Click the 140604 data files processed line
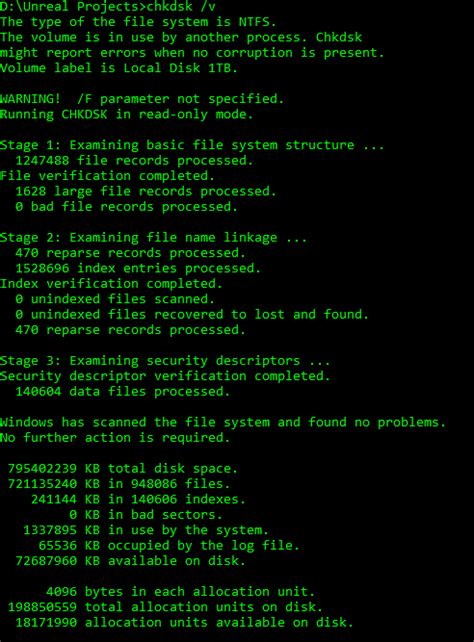474x642 pixels. (123, 391)
